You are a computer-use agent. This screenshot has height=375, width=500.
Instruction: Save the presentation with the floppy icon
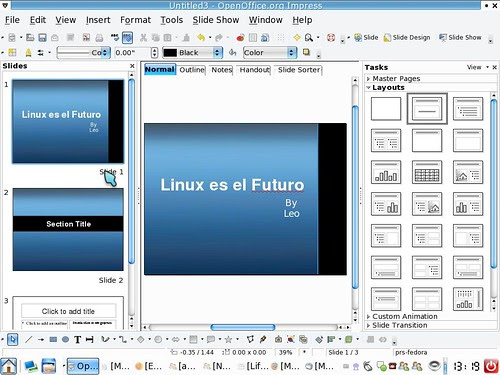(x=42, y=38)
